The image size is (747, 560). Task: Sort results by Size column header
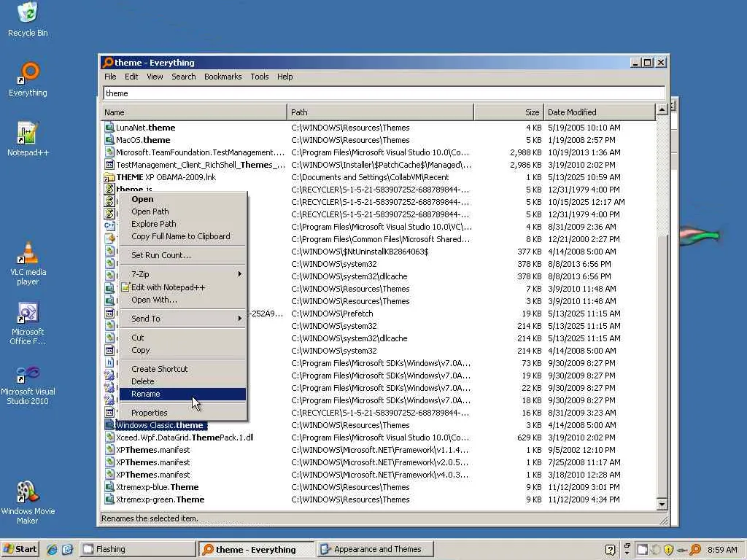pos(508,112)
